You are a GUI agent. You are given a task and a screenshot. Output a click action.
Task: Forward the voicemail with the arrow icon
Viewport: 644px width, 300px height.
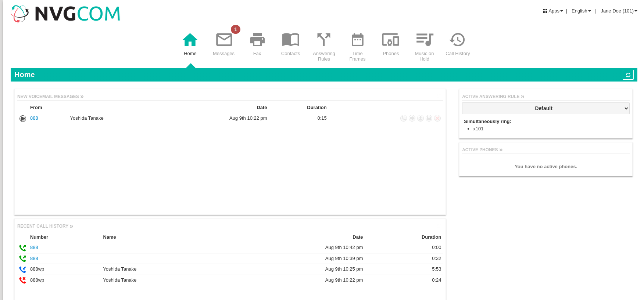(x=412, y=118)
